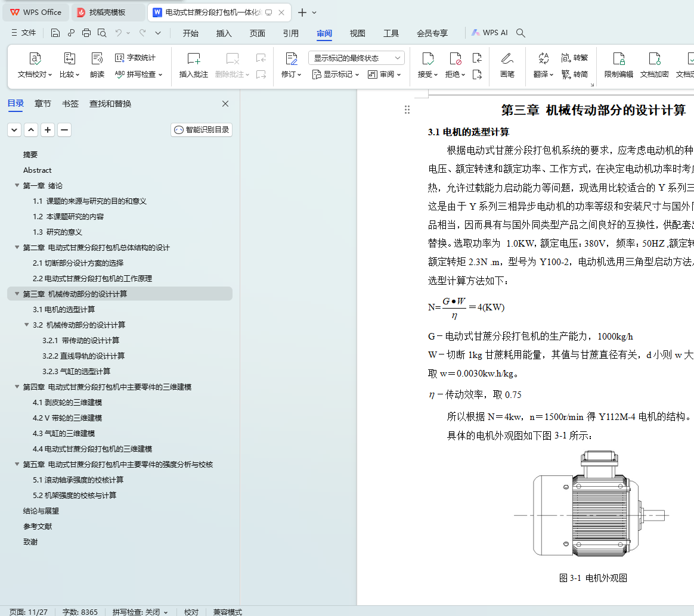694x616 pixels.
Task: Close the 目录 navigation pane
Action: (225, 104)
